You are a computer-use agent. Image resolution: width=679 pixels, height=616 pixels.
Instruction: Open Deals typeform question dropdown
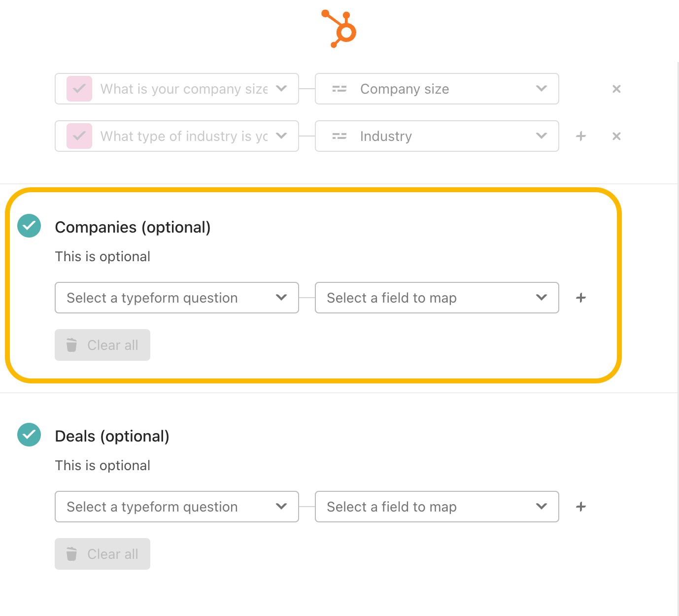point(177,507)
